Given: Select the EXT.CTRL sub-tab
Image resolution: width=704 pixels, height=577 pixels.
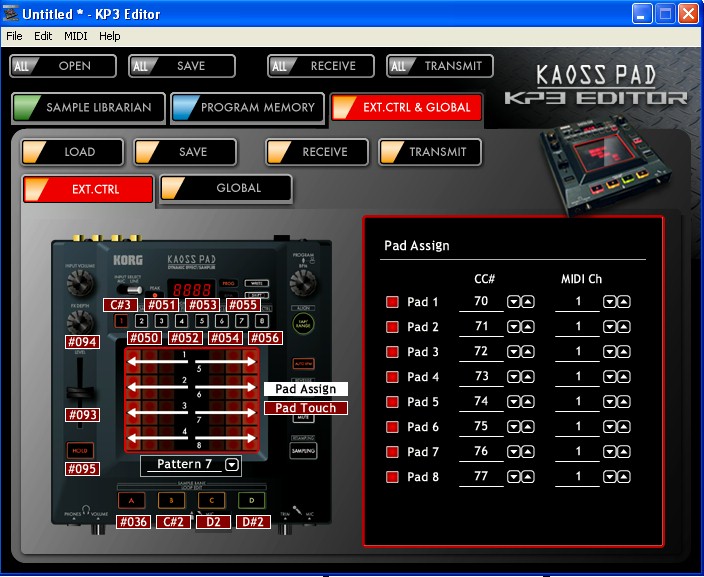Looking at the screenshot, I should [88, 189].
